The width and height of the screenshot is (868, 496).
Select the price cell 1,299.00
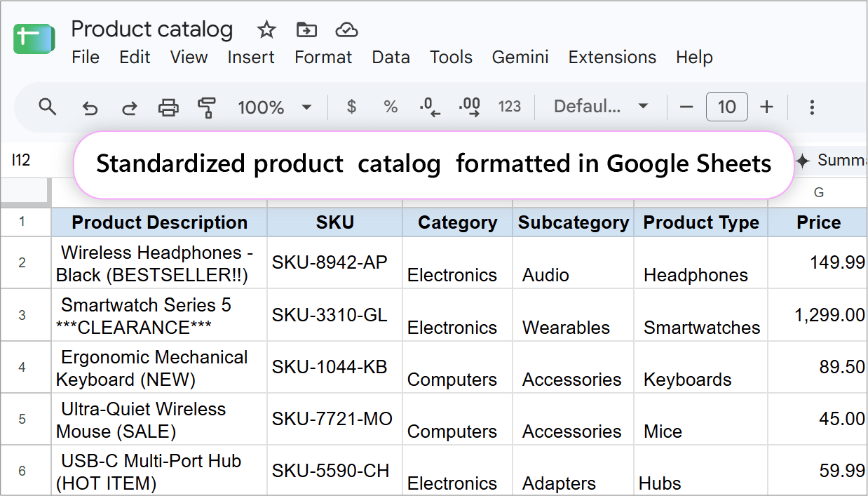tap(818, 315)
